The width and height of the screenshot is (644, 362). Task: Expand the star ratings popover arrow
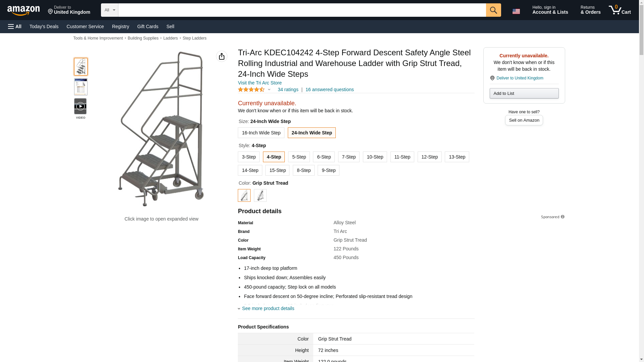(269, 89)
